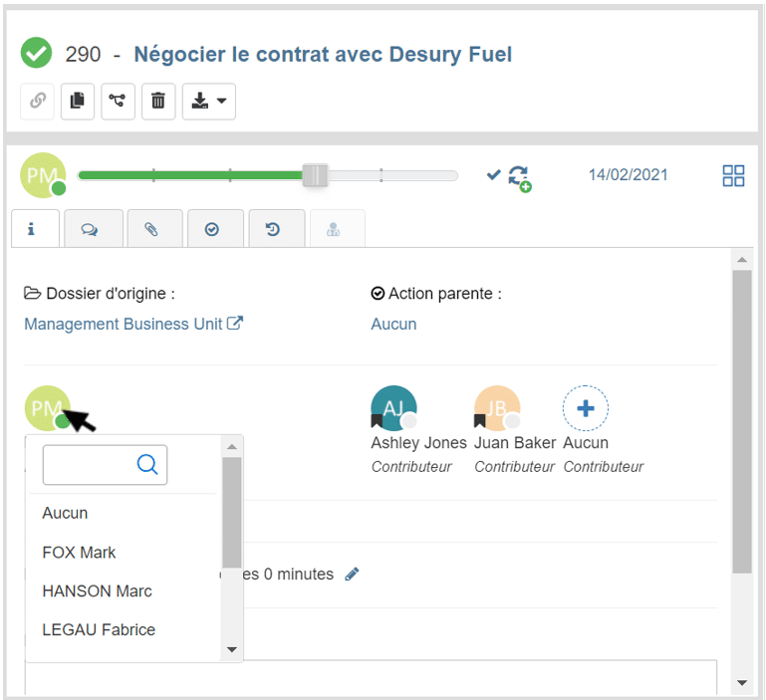
Task: Open the attachments paperclip tab
Action: [x=150, y=229]
